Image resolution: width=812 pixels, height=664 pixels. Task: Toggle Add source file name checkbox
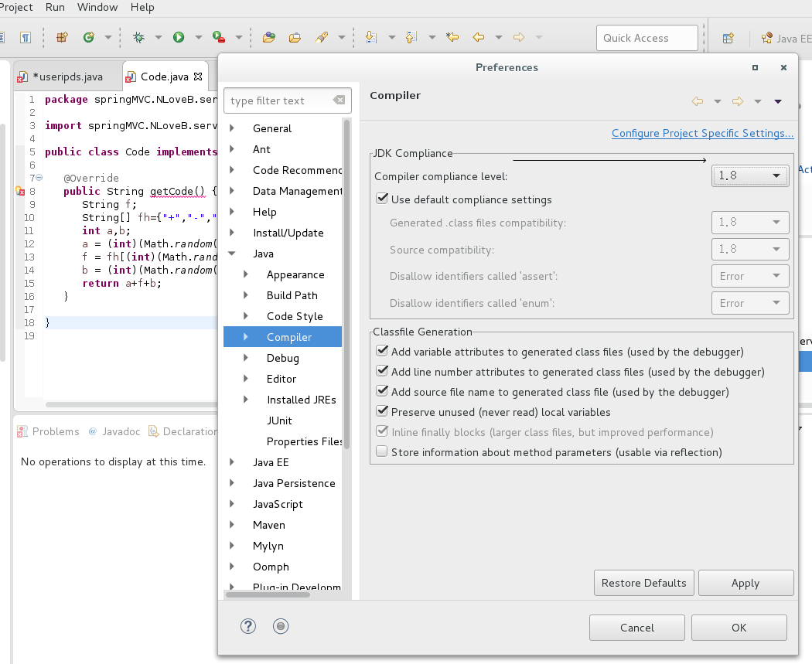(382, 391)
